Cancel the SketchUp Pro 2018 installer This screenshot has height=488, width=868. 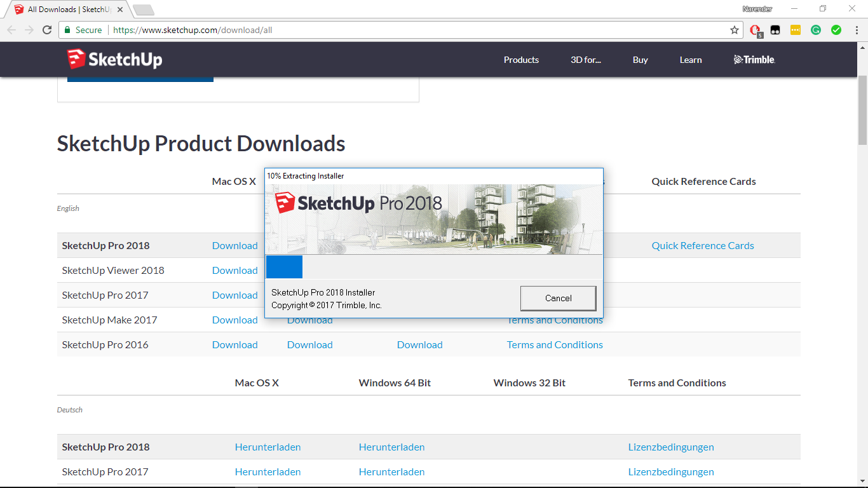click(x=558, y=298)
